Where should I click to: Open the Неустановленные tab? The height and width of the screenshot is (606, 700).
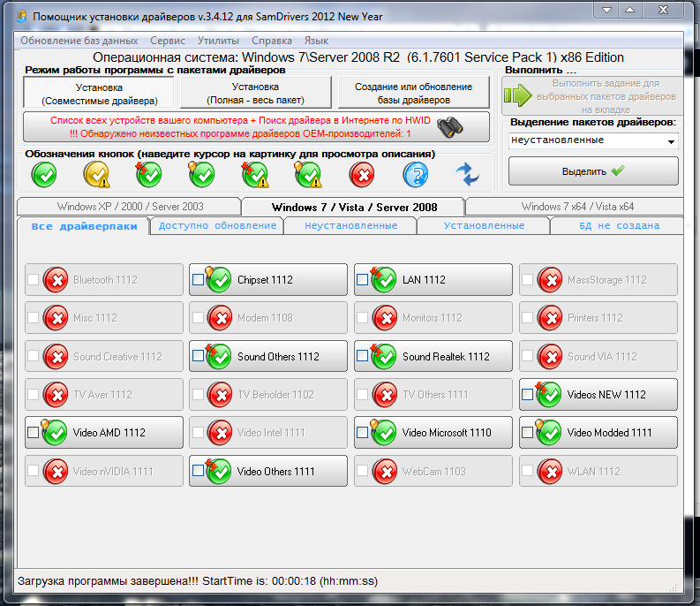pyautogui.click(x=351, y=225)
